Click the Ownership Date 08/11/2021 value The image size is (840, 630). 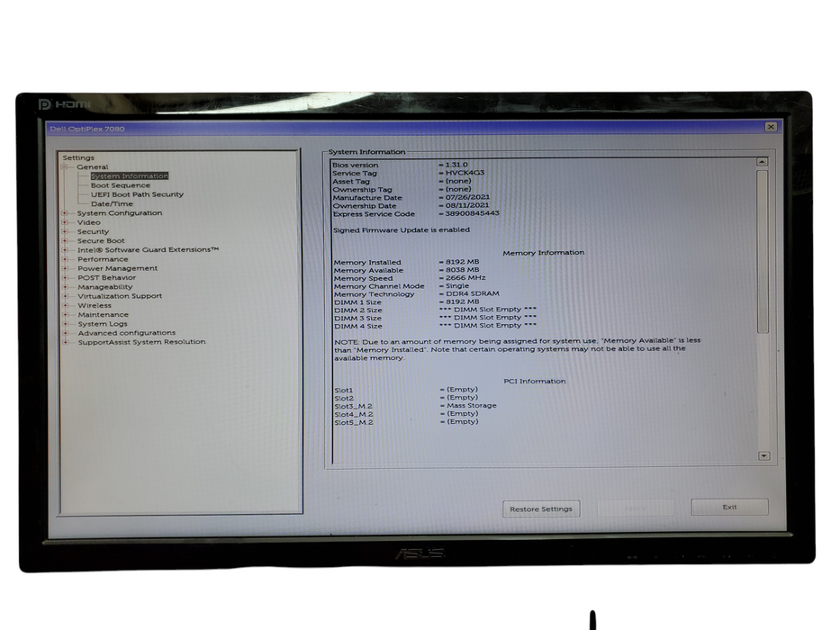tap(467, 205)
